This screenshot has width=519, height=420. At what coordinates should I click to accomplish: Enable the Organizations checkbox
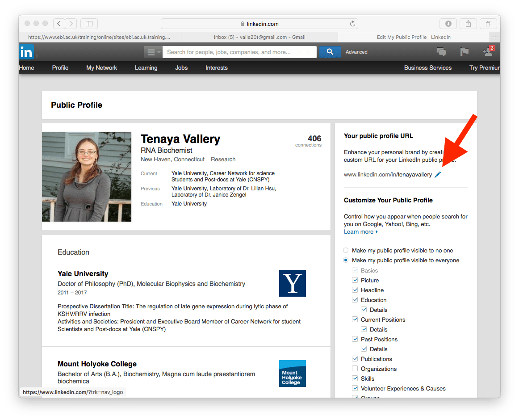coord(355,369)
